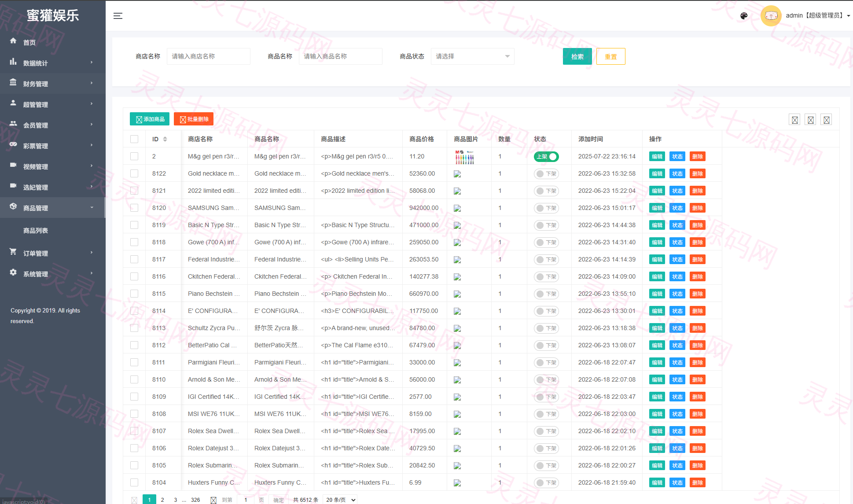Click the gear icon beside 系统管理
853x504 pixels.
(x=13, y=272)
